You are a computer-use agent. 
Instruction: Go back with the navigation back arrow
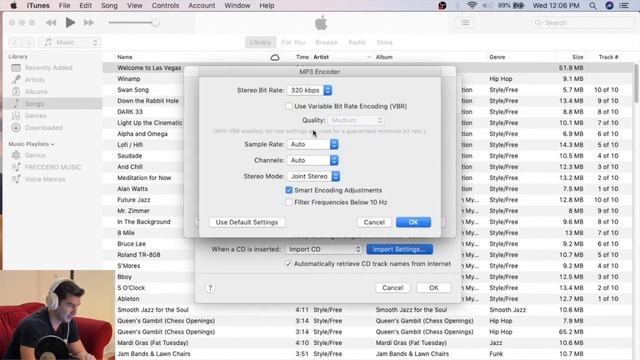coord(15,42)
